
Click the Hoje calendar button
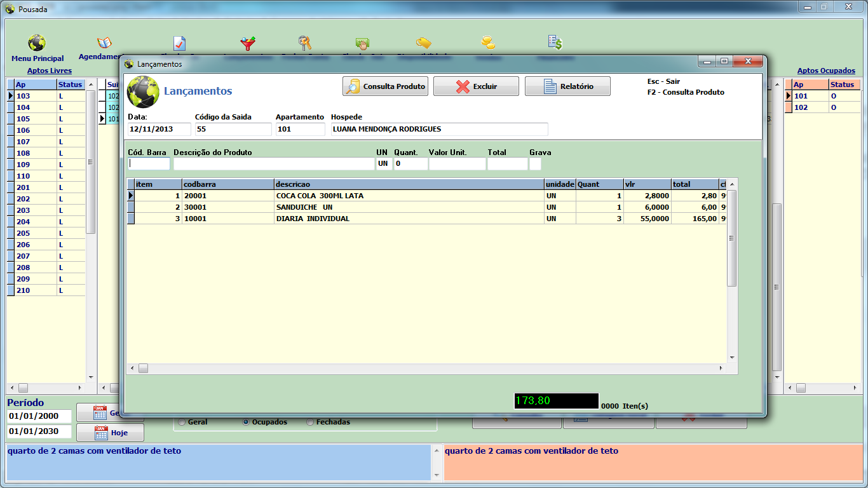(110, 433)
